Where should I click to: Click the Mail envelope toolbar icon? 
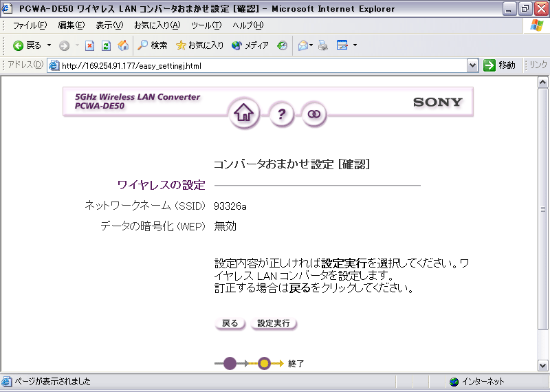[302, 45]
